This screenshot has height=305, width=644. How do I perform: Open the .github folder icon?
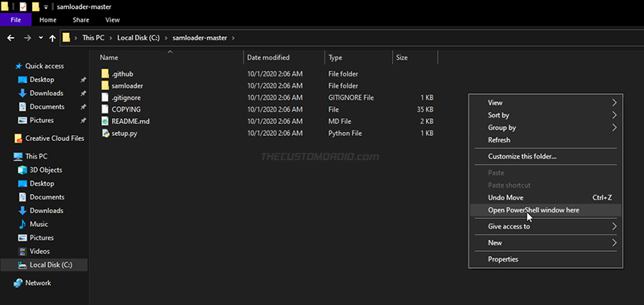click(x=105, y=74)
